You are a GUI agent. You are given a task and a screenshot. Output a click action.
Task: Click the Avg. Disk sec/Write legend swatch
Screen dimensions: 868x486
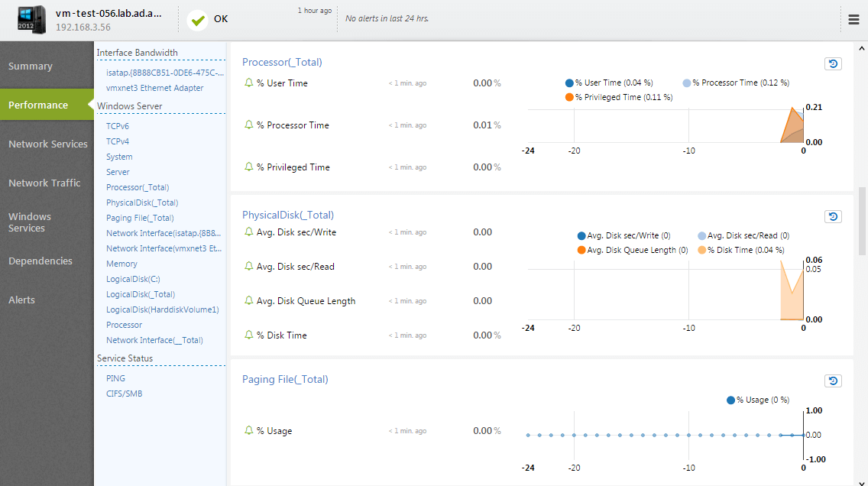[x=581, y=235]
